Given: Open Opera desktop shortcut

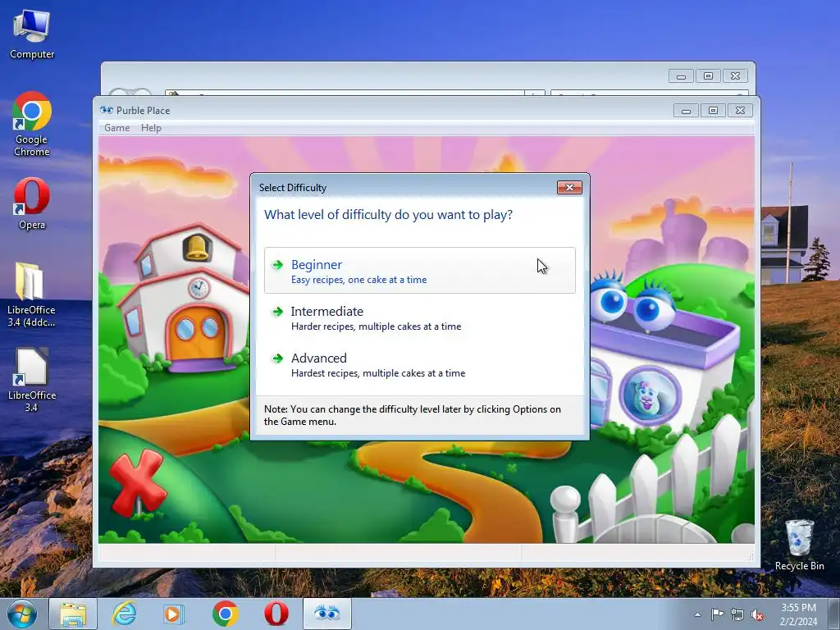Looking at the screenshot, I should point(32,204).
